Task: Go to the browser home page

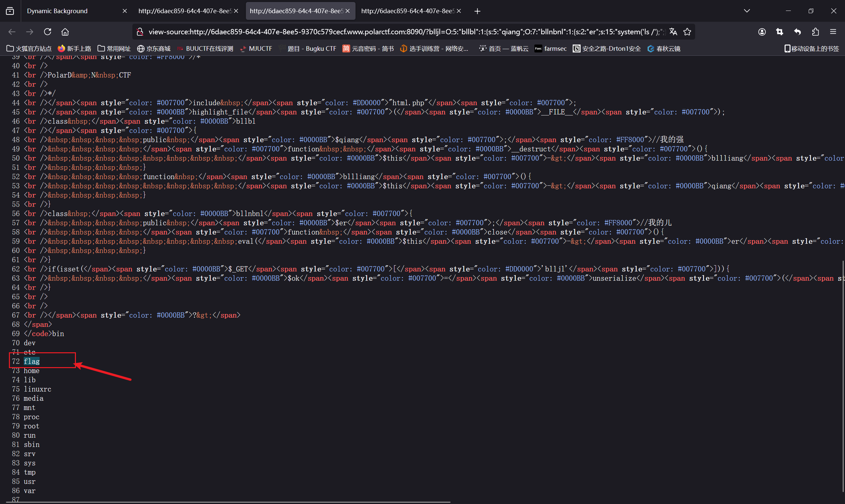Action: [x=65, y=32]
